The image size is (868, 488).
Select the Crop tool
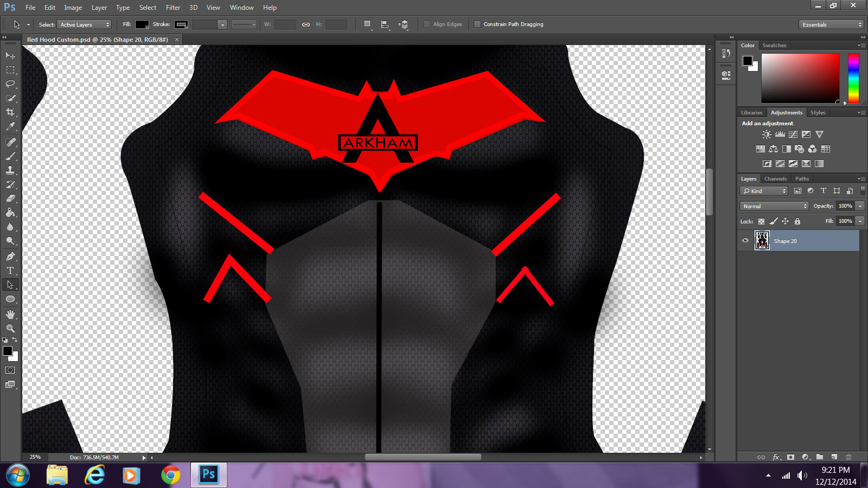10,112
